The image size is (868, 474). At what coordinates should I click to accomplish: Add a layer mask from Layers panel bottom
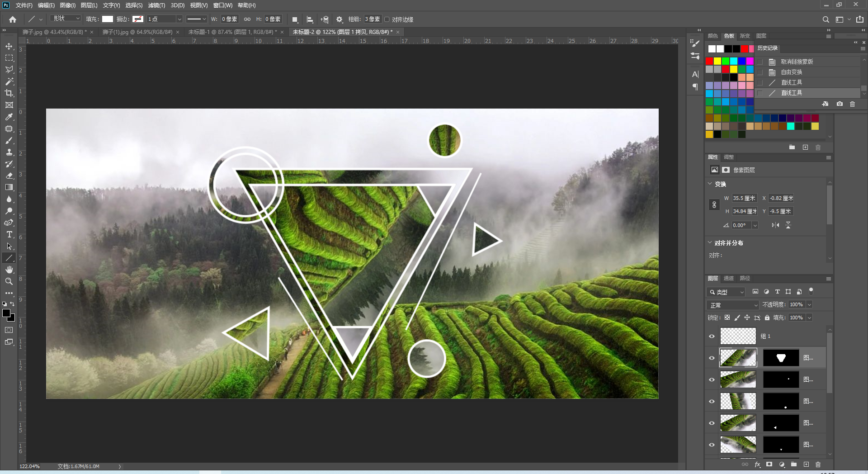pos(769,465)
